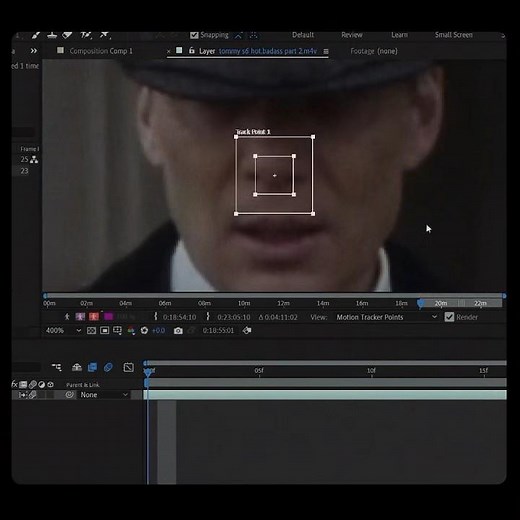The height and width of the screenshot is (520, 520).
Task: Open the Parent None dropdown
Action: click(x=104, y=395)
